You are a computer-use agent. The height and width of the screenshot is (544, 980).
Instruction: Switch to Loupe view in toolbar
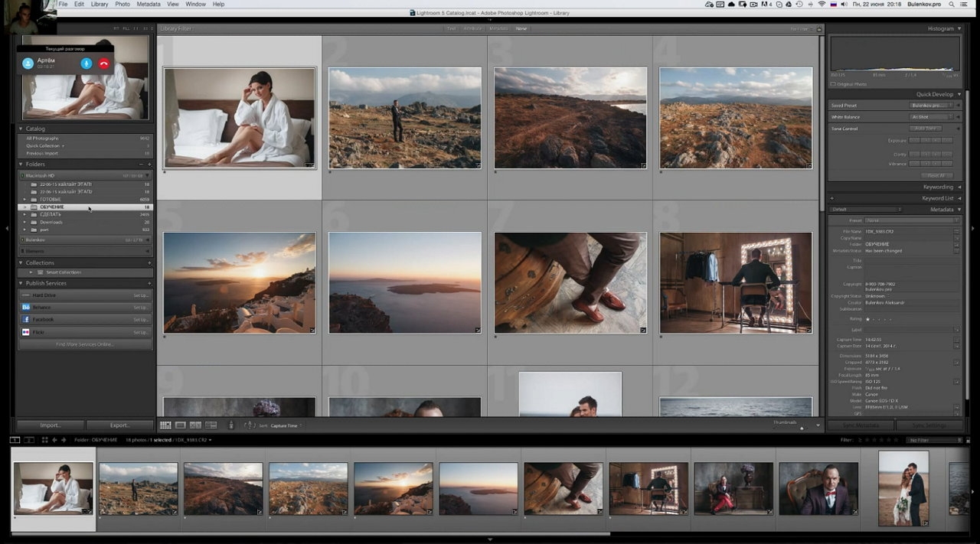(181, 425)
